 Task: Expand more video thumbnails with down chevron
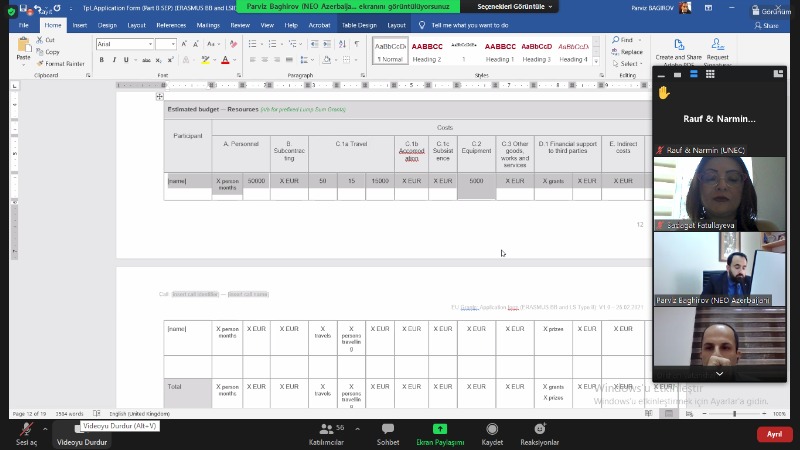719,373
